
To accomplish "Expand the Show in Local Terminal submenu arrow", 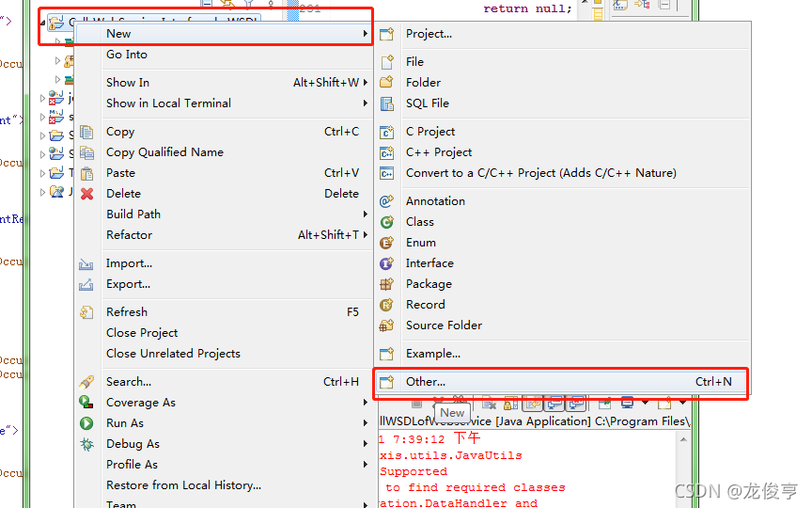I will coord(365,103).
